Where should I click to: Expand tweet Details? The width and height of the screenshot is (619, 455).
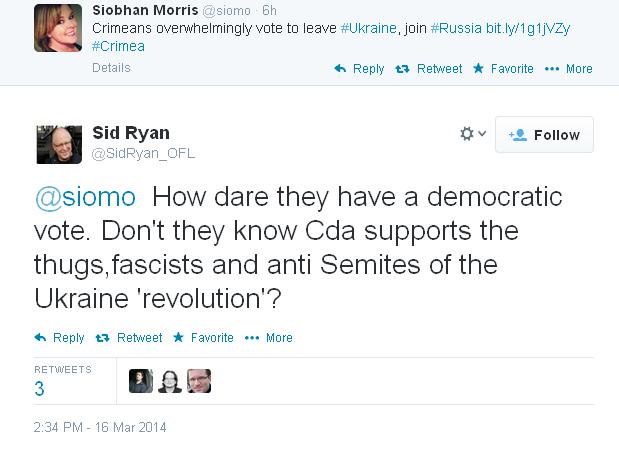[x=111, y=69]
